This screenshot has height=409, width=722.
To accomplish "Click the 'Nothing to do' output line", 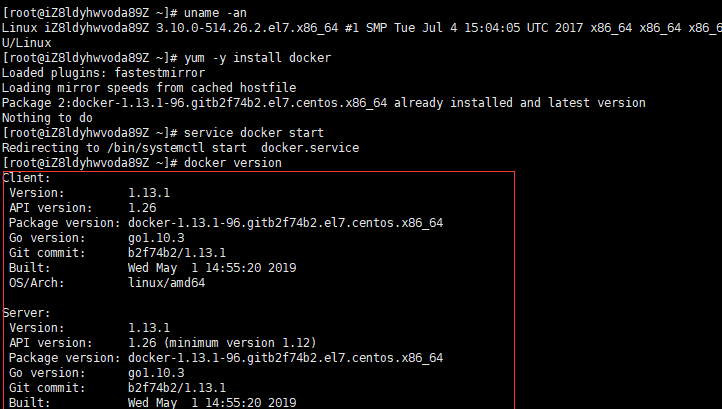I will 47,118.
